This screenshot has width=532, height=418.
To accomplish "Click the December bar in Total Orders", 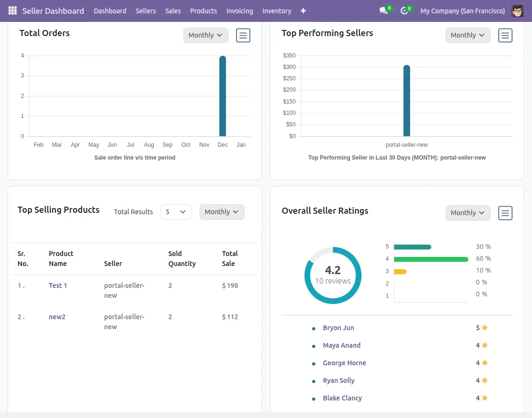I will click(x=222, y=95).
